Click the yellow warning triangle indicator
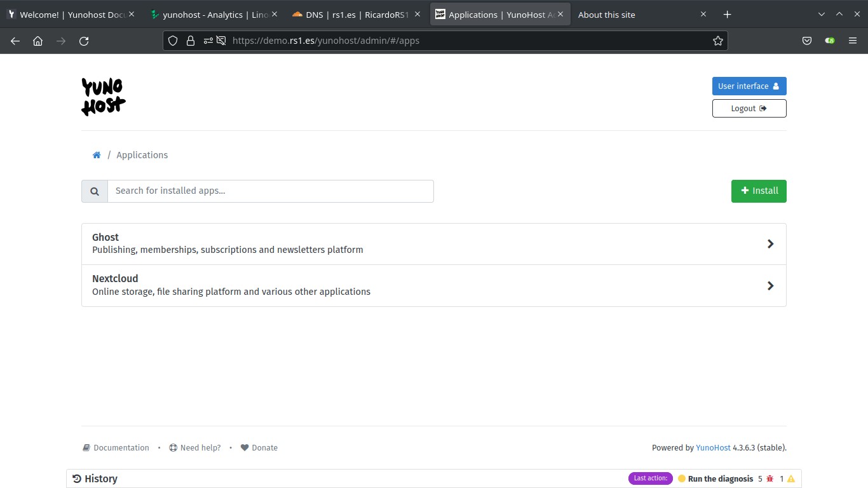Image resolution: width=868 pixels, height=488 pixels. click(790, 479)
